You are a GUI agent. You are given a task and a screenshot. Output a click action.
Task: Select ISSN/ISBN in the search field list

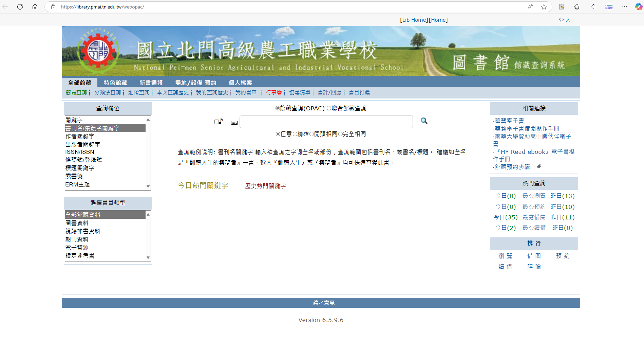coord(79,152)
